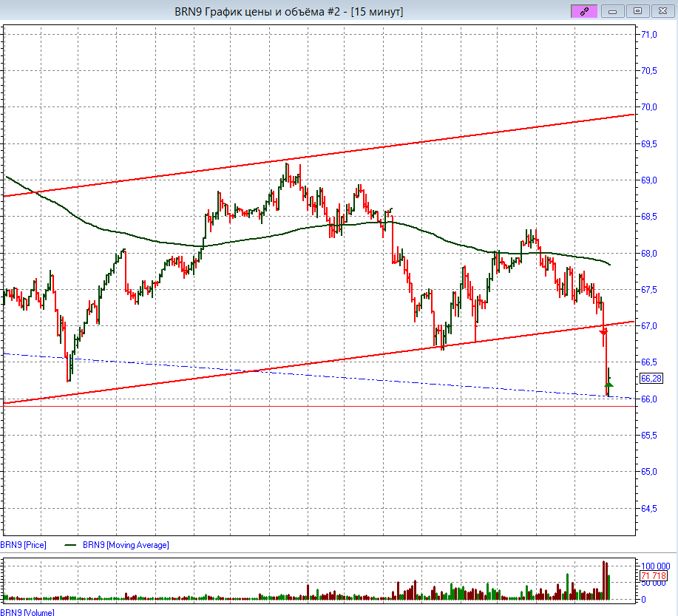The height and width of the screenshot is (616, 678).
Task: Click the tallest red volume bar
Action: click(604, 580)
